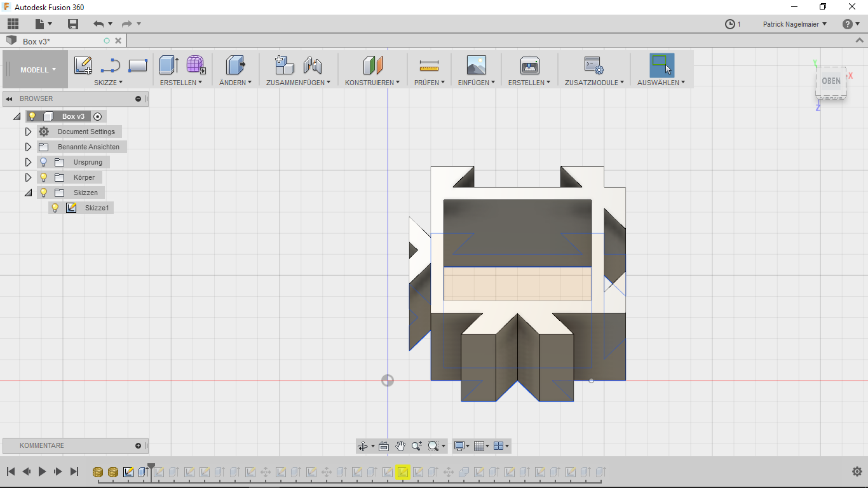Screen dimensions: 868x488
Task: Expand the Document Settings tree item
Action: coord(28,132)
